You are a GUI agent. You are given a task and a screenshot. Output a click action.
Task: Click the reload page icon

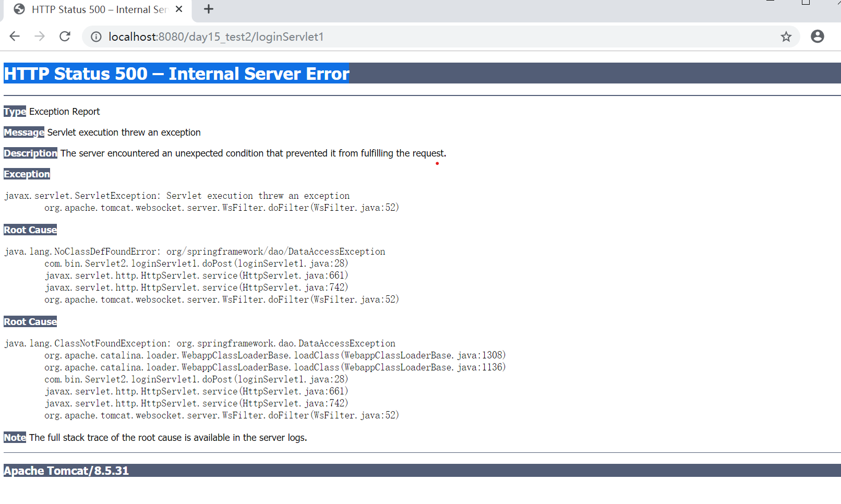pos(65,37)
